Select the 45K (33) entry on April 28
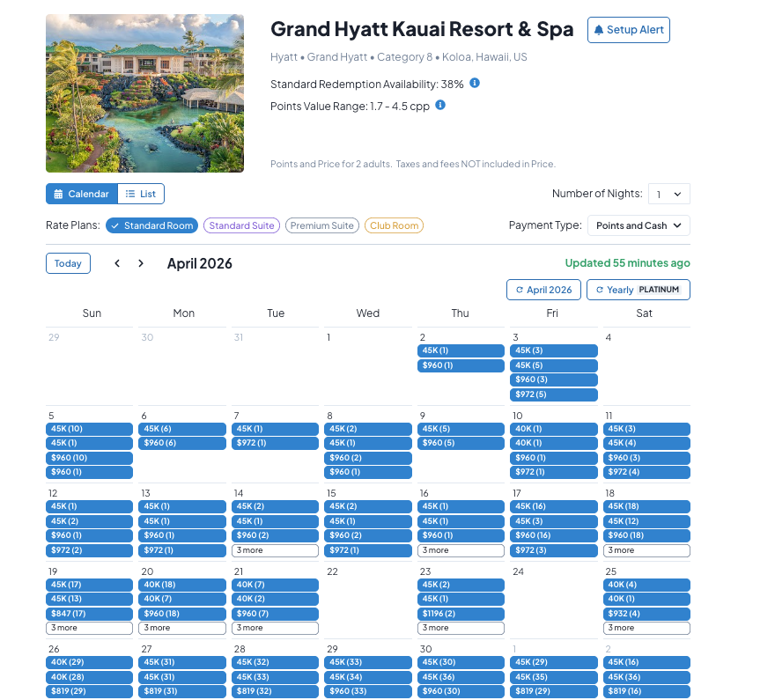Image resolution: width=775 pixels, height=700 pixels. pos(275,677)
